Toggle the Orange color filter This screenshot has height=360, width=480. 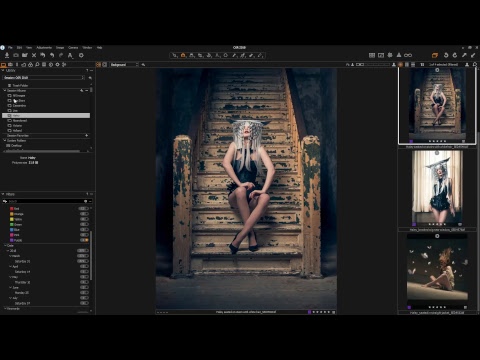(x=84, y=214)
